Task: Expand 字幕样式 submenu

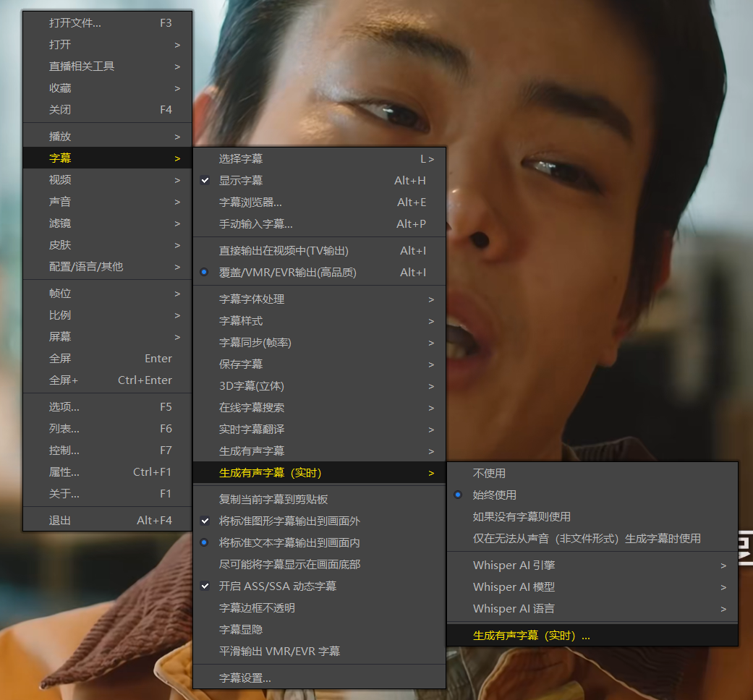Action: point(319,321)
